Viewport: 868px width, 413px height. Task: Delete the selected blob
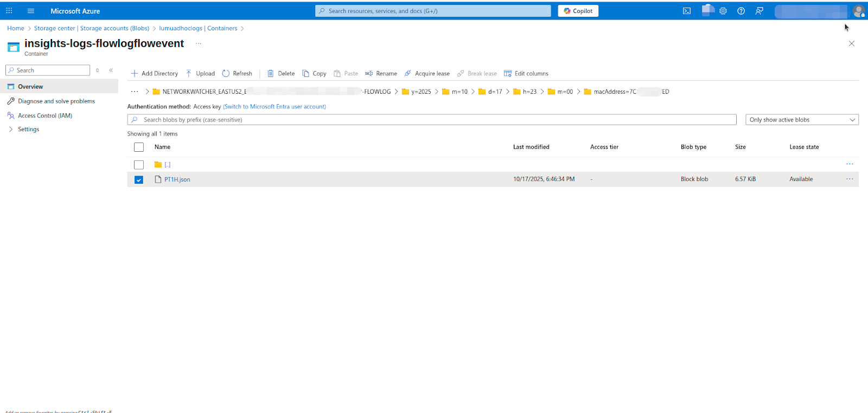281,74
